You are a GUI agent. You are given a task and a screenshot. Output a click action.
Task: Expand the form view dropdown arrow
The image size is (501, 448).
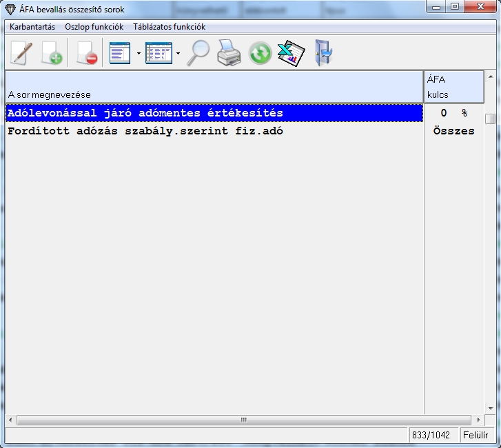coord(139,53)
